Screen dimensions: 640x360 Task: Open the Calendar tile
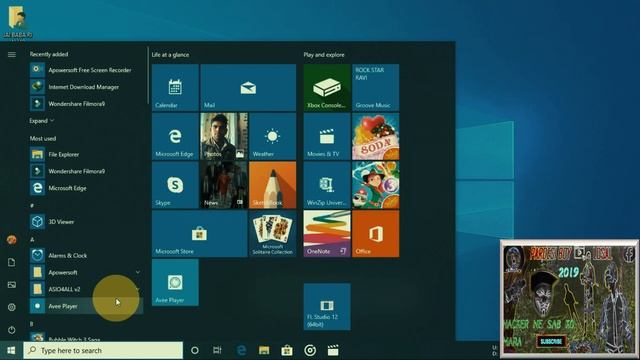click(175, 87)
